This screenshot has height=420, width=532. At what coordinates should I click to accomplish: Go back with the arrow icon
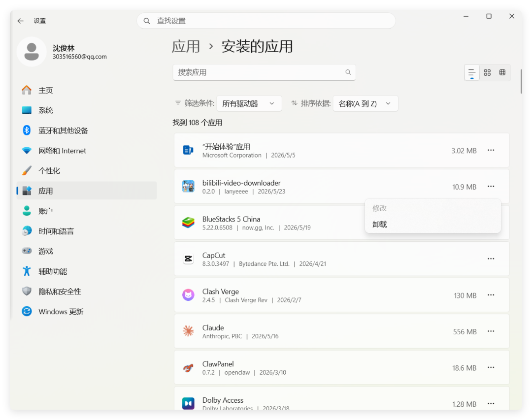click(20, 21)
